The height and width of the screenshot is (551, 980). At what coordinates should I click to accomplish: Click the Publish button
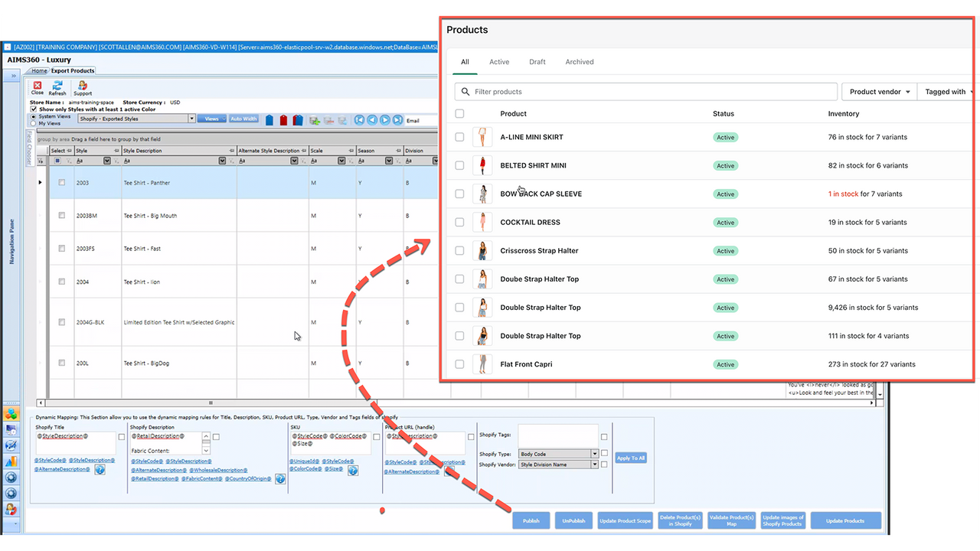531,520
